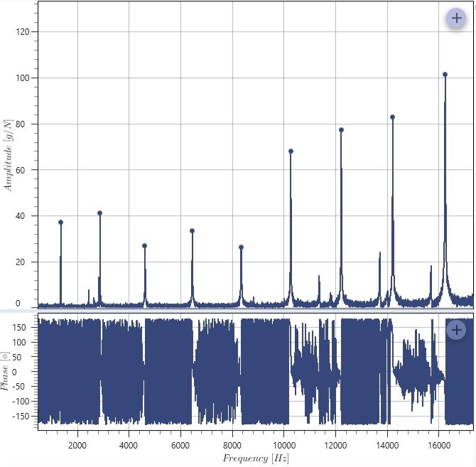Select the peak marker near 12200 Hz

click(341, 130)
